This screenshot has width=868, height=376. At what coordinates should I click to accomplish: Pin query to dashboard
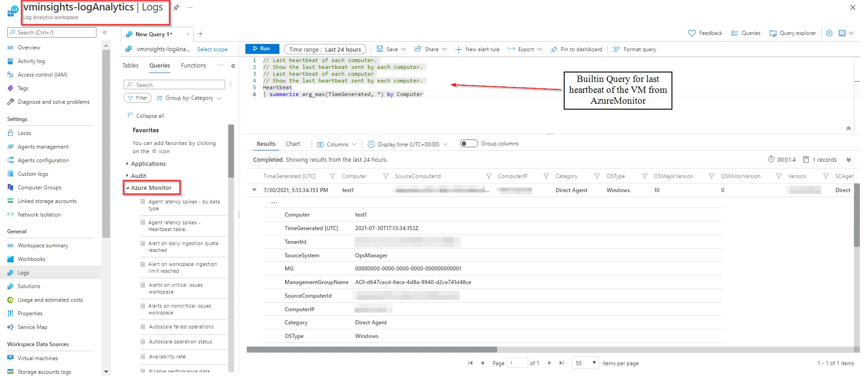[x=576, y=49]
